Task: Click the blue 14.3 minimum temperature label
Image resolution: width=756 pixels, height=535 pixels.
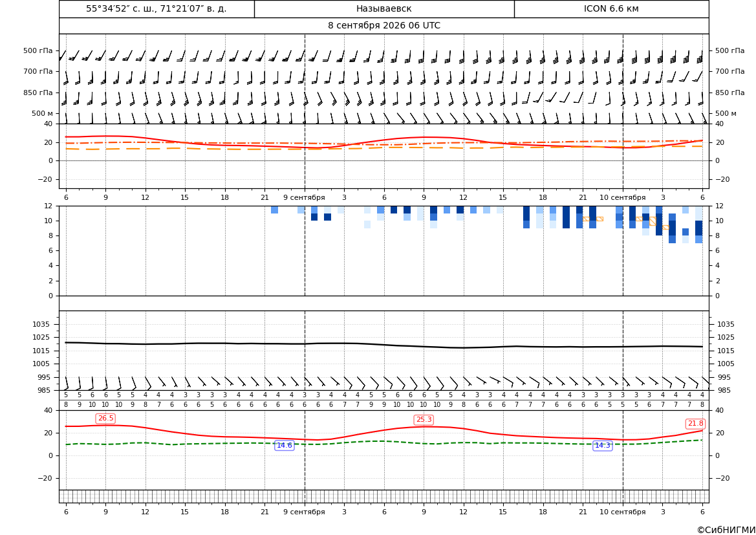Action: coord(602,445)
